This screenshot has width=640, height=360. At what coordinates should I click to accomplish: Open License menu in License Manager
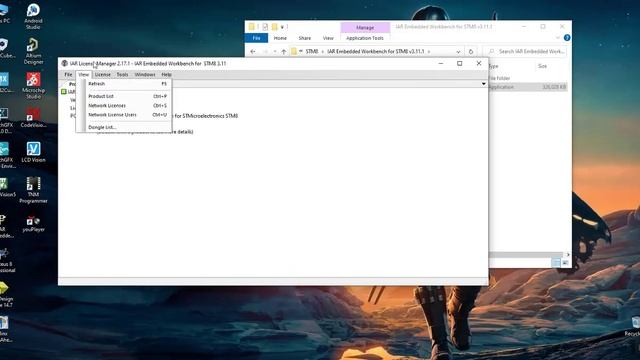102,75
